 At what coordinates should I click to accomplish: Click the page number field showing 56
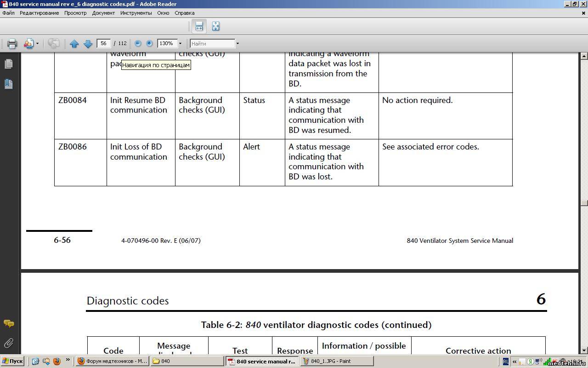[x=103, y=43]
